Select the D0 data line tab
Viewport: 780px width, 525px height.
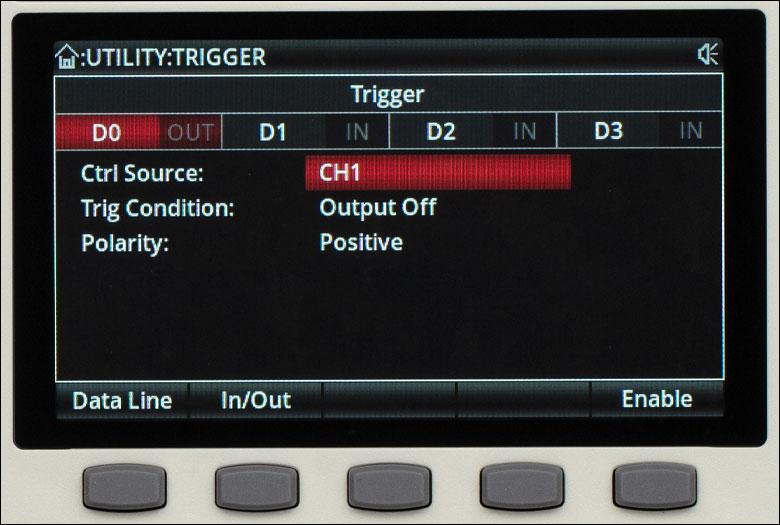(x=106, y=132)
